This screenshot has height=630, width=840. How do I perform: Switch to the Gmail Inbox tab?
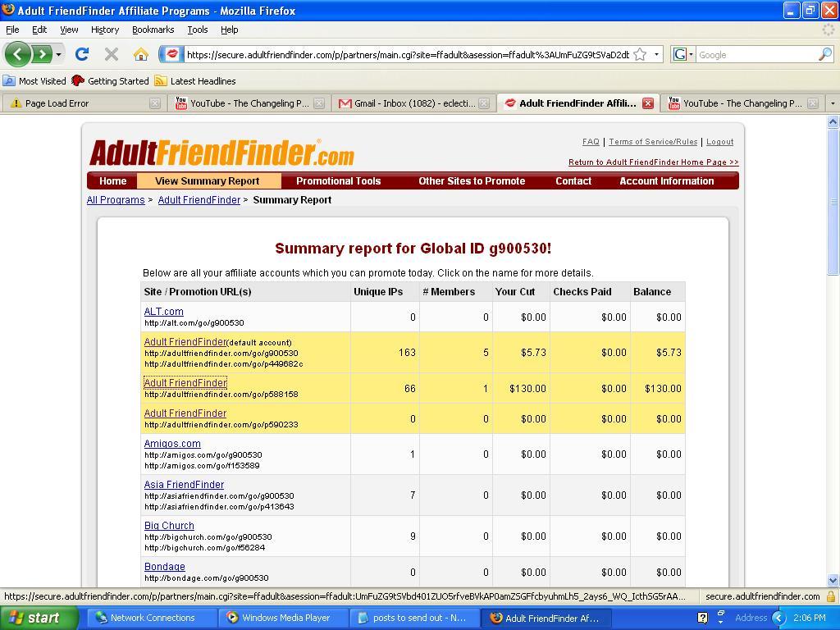tap(414, 103)
